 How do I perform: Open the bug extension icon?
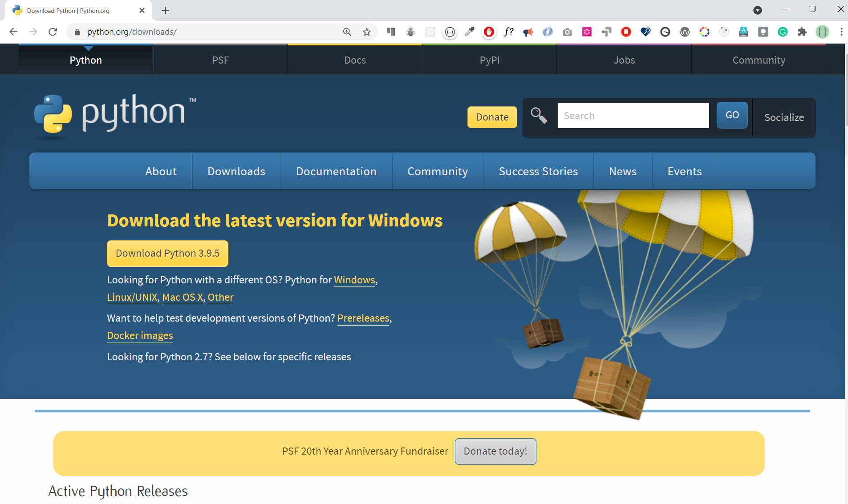coord(410,32)
